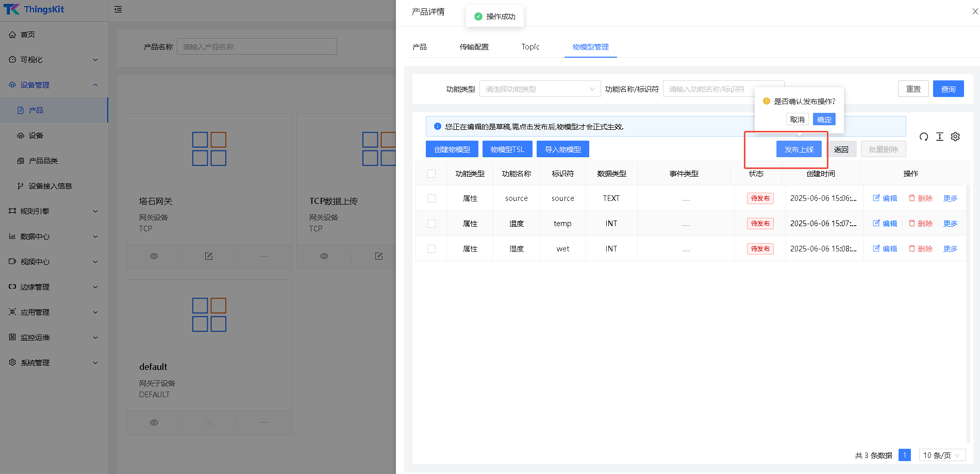
Task: Check the source row checkbox
Action: [431, 198]
